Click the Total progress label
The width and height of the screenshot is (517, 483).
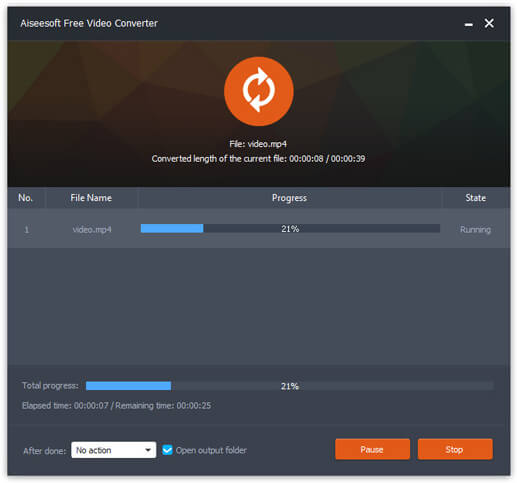point(50,386)
